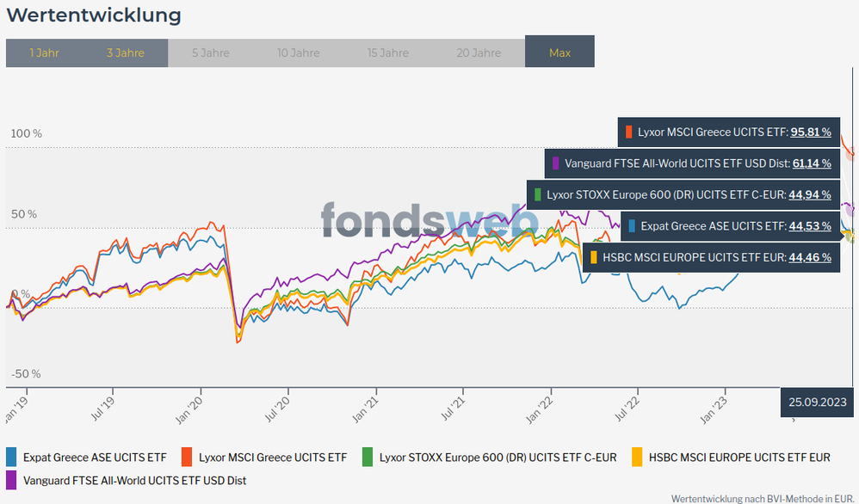
Task: Toggle Expat Greece ASE UCITS ETF legend label
Action: 95,458
